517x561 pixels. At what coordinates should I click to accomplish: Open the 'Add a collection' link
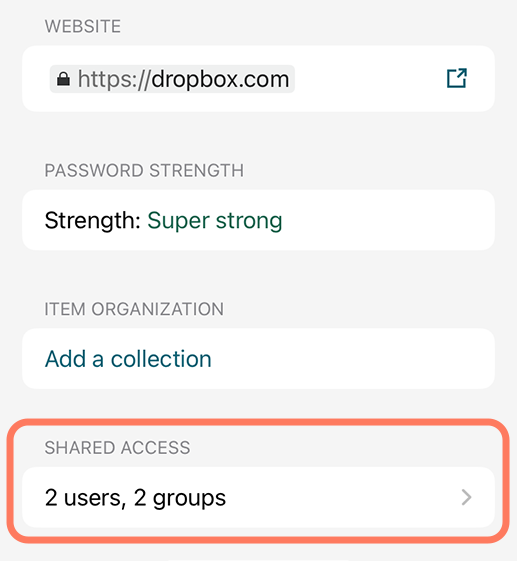click(x=128, y=359)
